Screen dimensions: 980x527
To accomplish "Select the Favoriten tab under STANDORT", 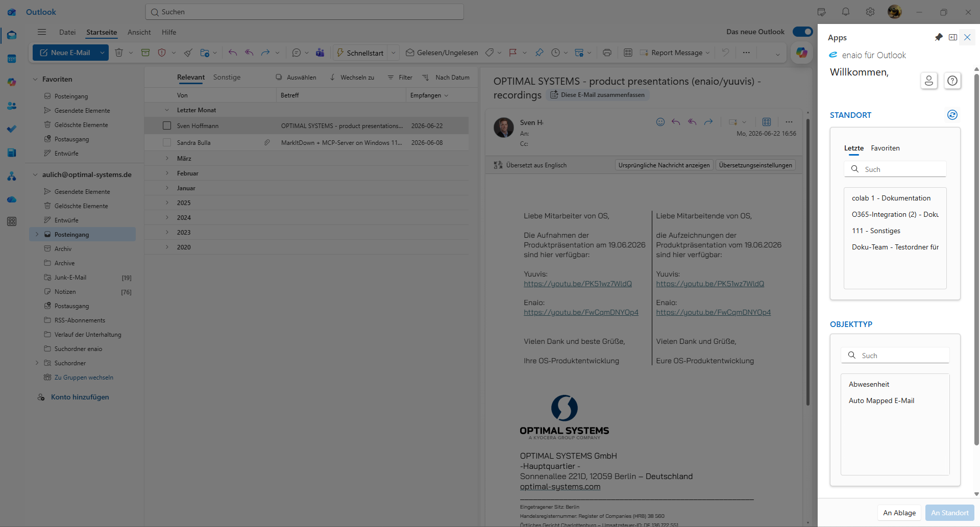I will point(885,148).
